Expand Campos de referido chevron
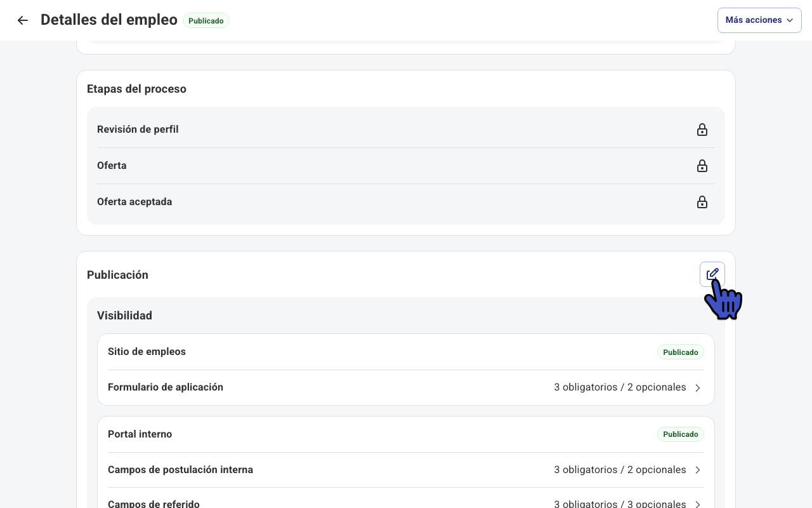 pyautogui.click(x=698, y=505)
